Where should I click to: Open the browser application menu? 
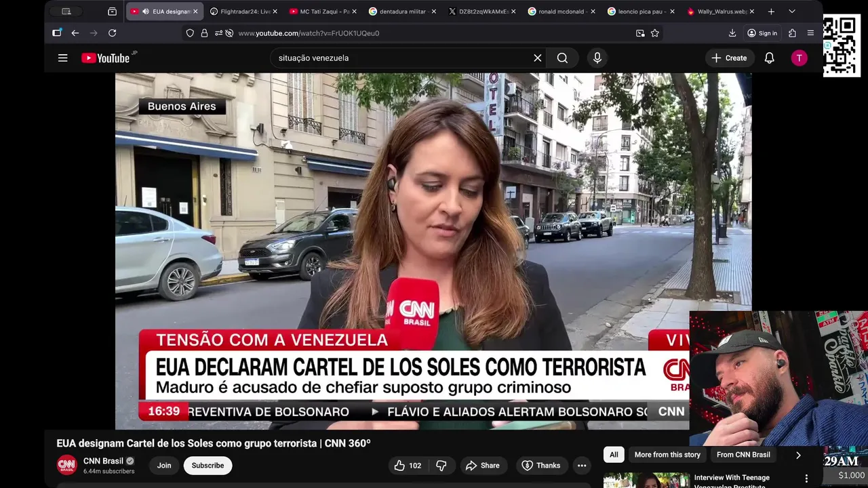coord(810,33)
